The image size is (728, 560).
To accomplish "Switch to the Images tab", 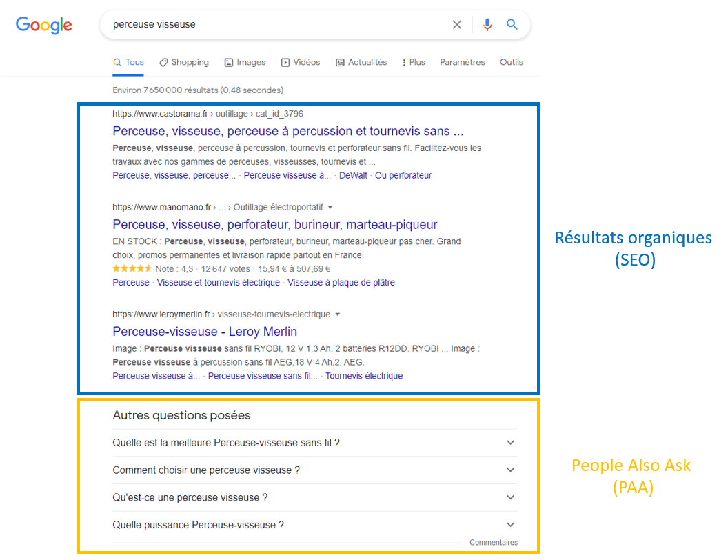I will [x=245, y=62].
